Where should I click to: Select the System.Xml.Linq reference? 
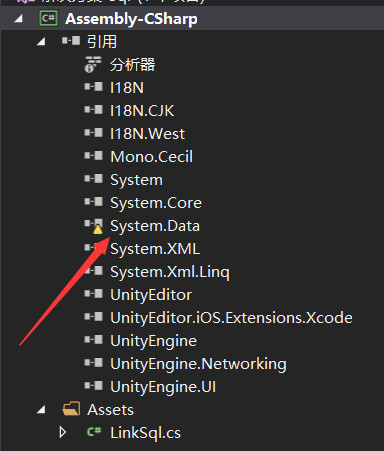pyautogui.click(x=170, y=272)
